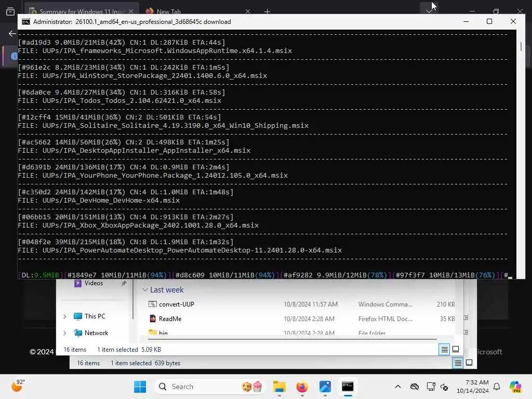
Task: Open the display network tray icon
Action: tap(431, 387)
